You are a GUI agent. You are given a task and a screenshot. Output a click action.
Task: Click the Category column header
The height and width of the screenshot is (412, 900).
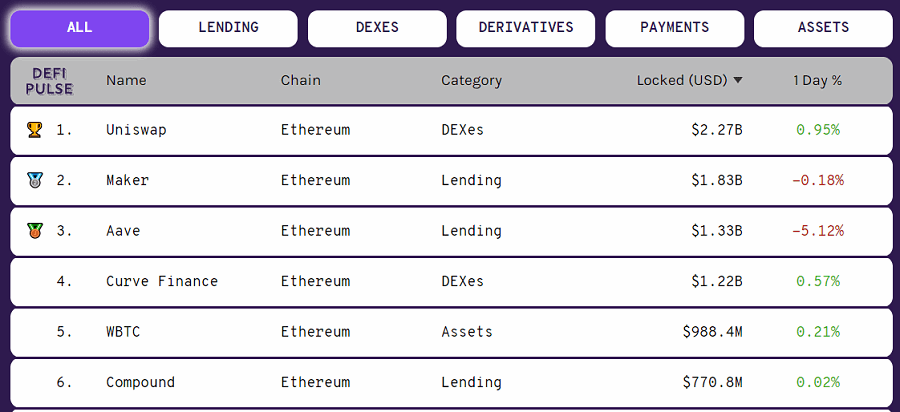pyautogui.click(x=471, y=81)
